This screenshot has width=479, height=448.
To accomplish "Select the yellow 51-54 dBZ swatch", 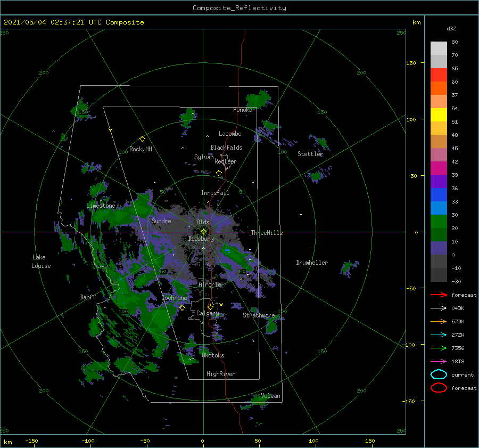I will coord(439,115).
